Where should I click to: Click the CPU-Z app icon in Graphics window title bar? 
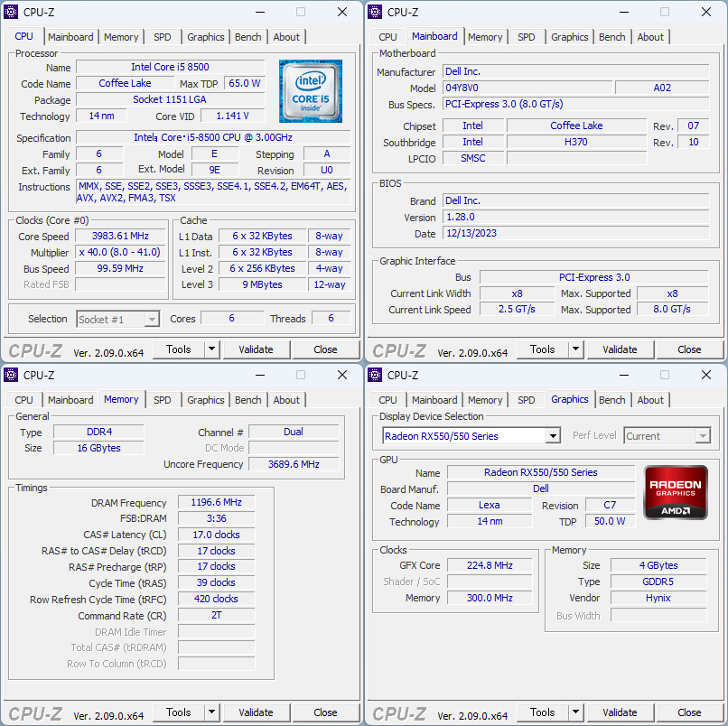click(375, 375)
